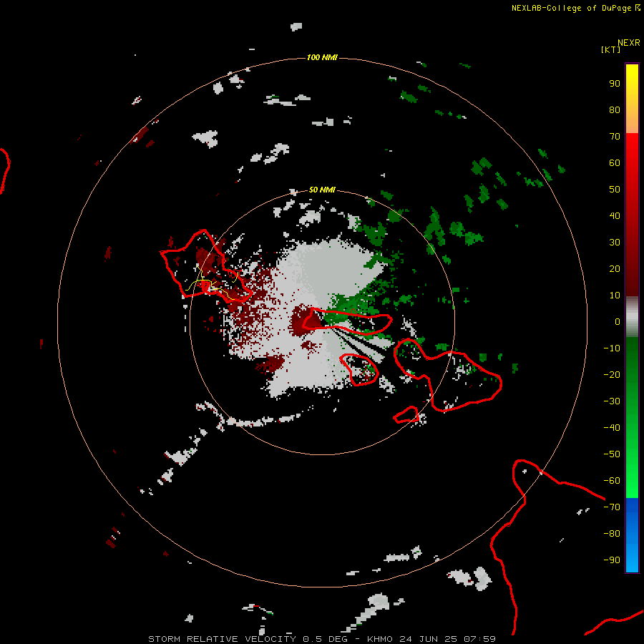Click the -50 knot value on scale
This screenshot has width=644, height=644.
tap(612, 454)
